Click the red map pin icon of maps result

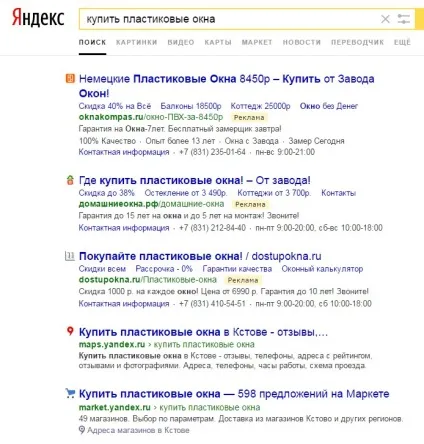tap(70, 331)
